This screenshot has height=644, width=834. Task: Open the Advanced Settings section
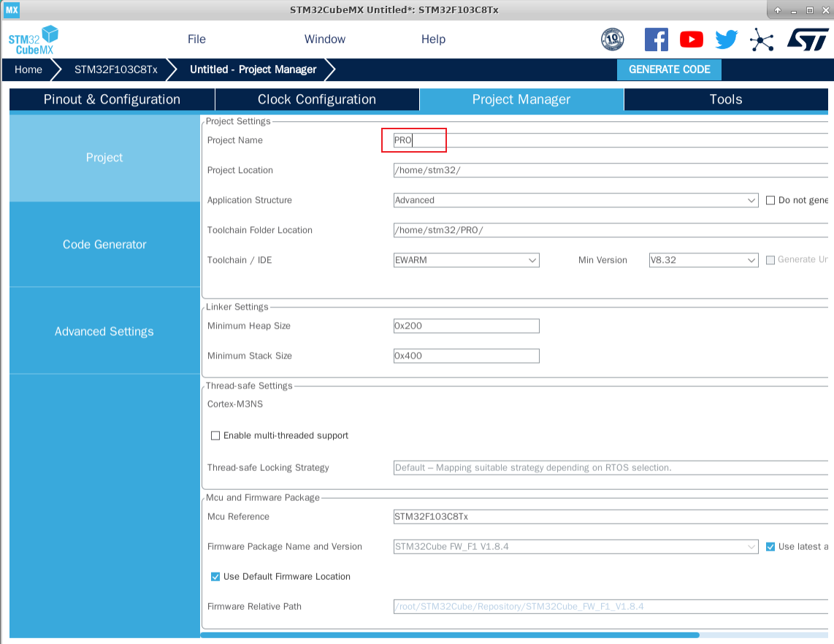coord(104,331)
